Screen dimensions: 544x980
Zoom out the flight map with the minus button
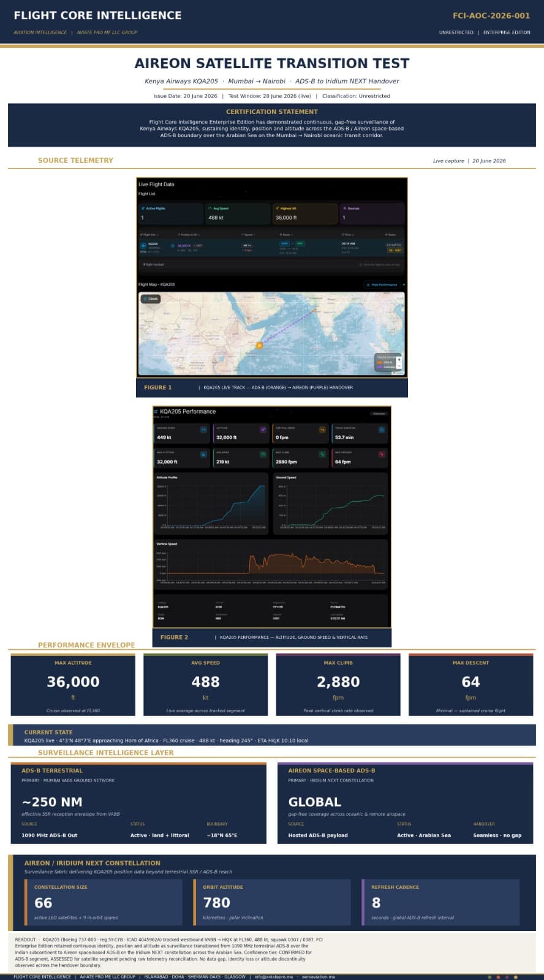coord(399,366)
